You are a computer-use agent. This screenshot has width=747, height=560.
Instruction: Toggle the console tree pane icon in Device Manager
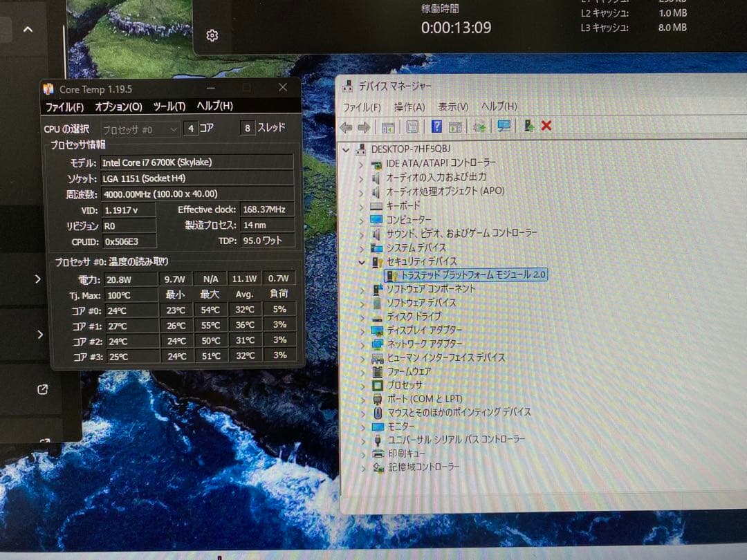388,127
